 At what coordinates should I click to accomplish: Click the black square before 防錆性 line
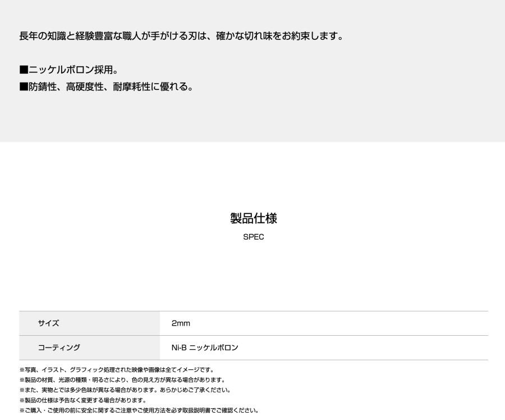(x=24, y=87)
